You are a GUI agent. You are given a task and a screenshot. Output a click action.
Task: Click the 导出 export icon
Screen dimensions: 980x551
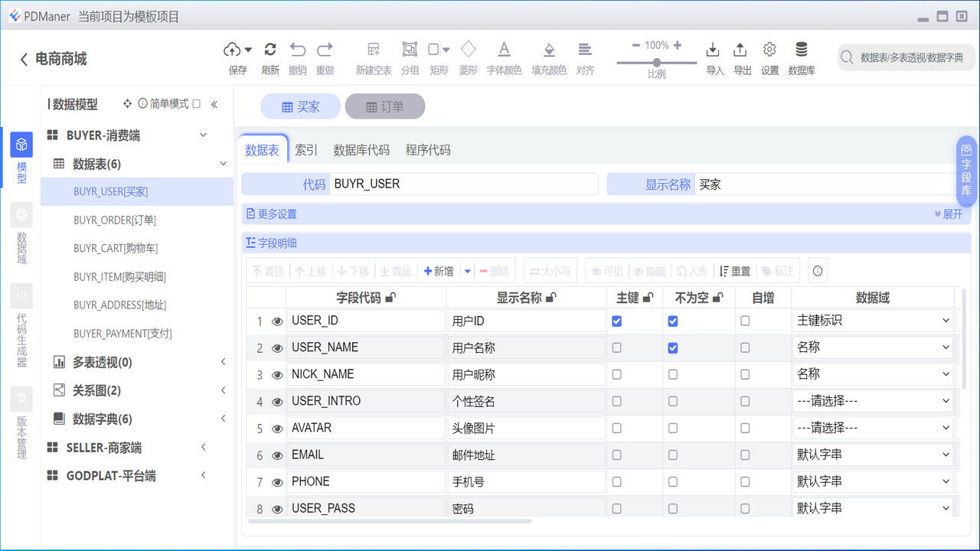click(x=740, y=57)
